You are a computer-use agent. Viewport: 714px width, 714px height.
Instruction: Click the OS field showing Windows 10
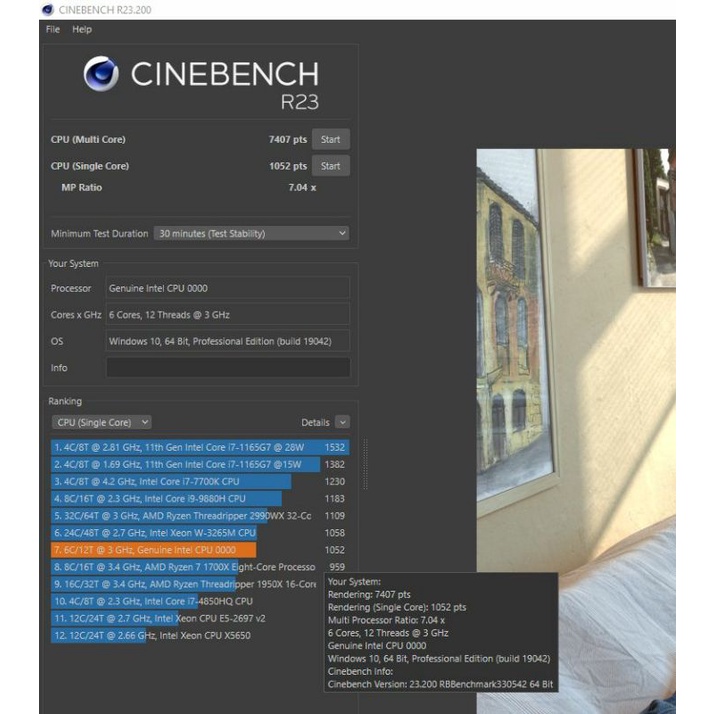click(x=228, y=341)
